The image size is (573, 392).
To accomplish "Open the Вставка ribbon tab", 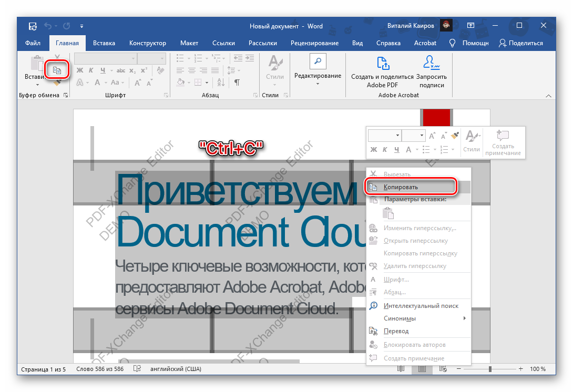I will coord(104,43).
